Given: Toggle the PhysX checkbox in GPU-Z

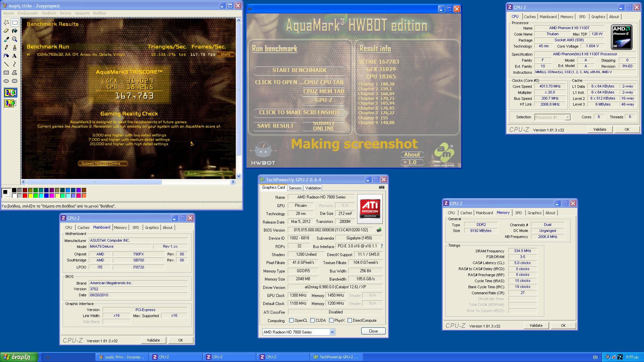Looking at the screenshot, I should (331, 320).
